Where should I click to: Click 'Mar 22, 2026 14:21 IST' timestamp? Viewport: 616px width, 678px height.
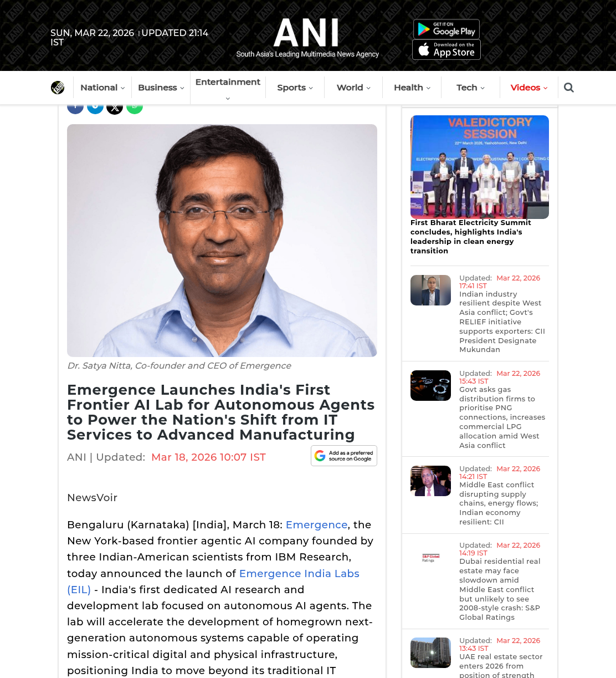click(x=500, y=472)
